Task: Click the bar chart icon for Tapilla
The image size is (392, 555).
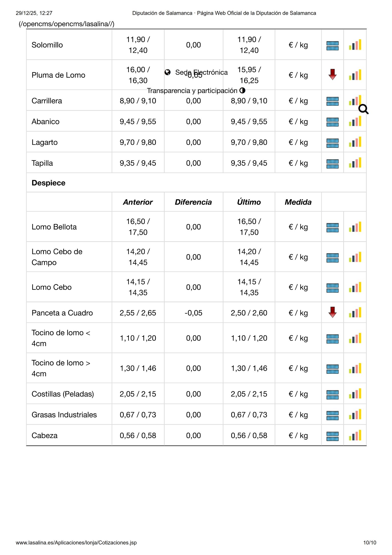Action: pyautogui.click(x=355, y=163)
